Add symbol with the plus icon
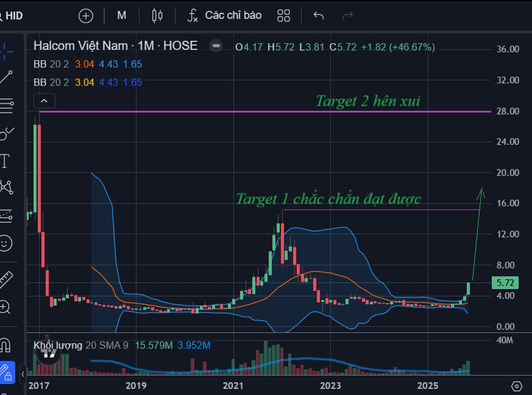Image resolution: width=532 pixels, height=395 pixels. click(85, 16)
